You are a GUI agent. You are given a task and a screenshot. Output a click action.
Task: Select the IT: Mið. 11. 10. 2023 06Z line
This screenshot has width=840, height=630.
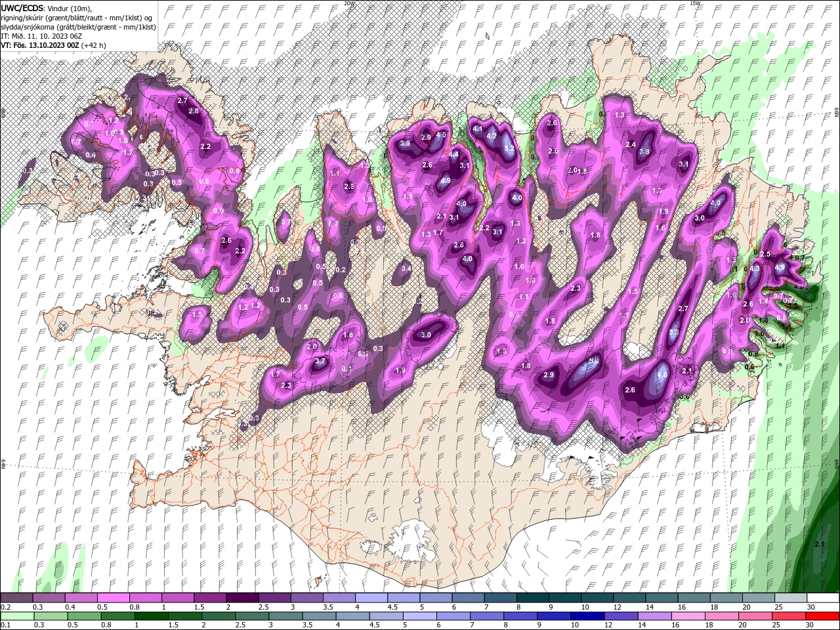[x=41, y=35]
